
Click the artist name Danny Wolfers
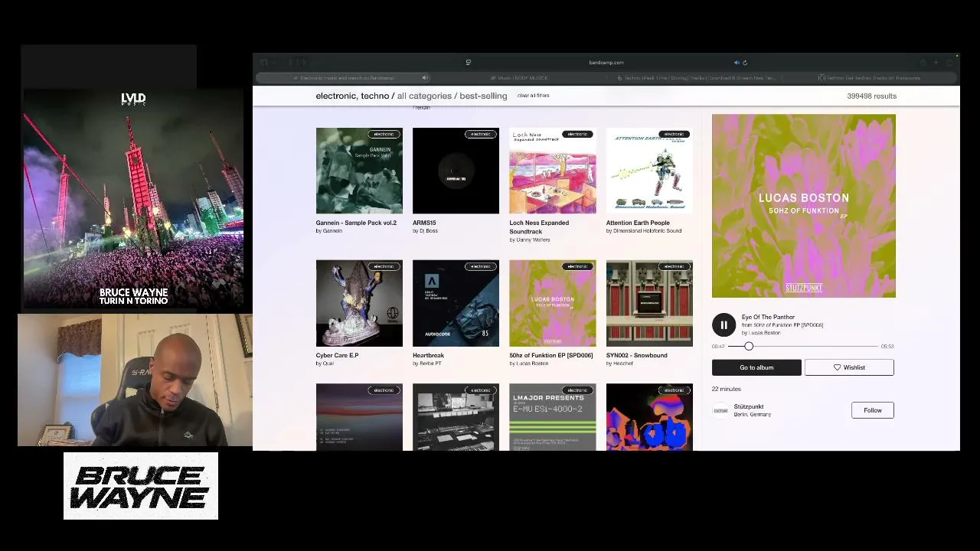(533, 240)
